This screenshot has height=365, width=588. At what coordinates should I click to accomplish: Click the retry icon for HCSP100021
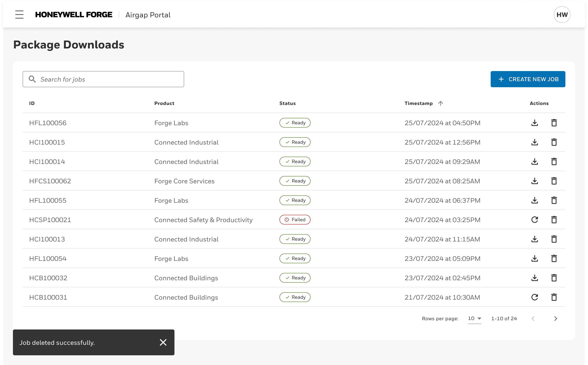[534, 219]
